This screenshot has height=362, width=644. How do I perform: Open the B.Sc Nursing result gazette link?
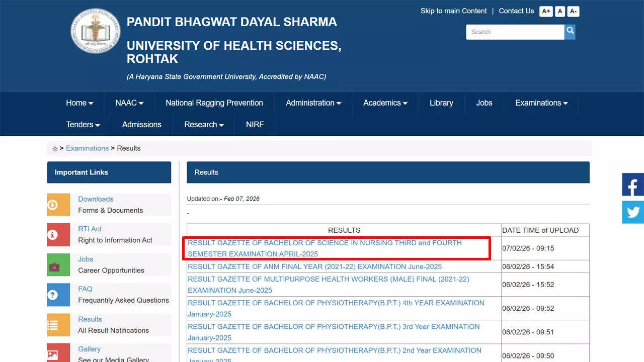[325, 248]
